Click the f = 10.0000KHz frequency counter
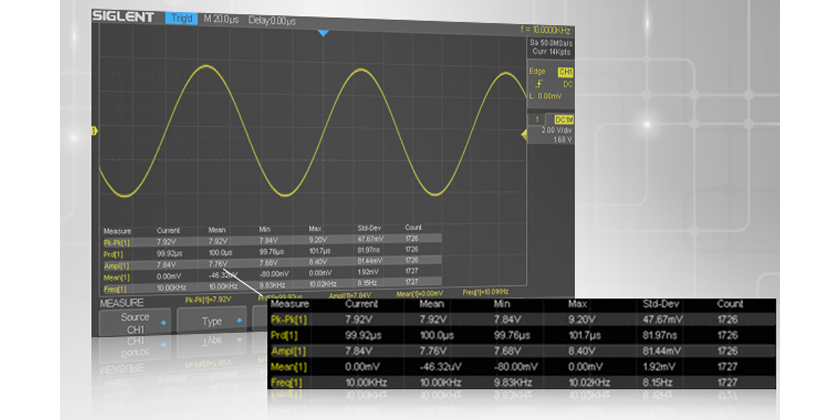The width and height of the screenshot is (840, 420). (553, 31)
